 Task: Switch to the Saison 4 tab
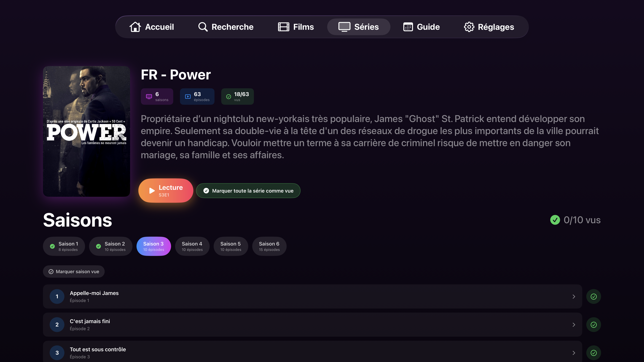point(192,246)
